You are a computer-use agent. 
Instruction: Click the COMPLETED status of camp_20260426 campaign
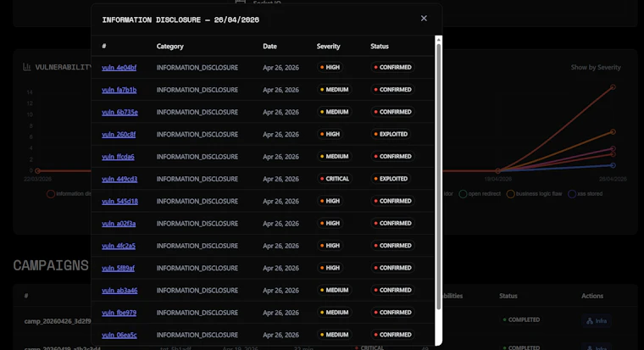point(521,319)
